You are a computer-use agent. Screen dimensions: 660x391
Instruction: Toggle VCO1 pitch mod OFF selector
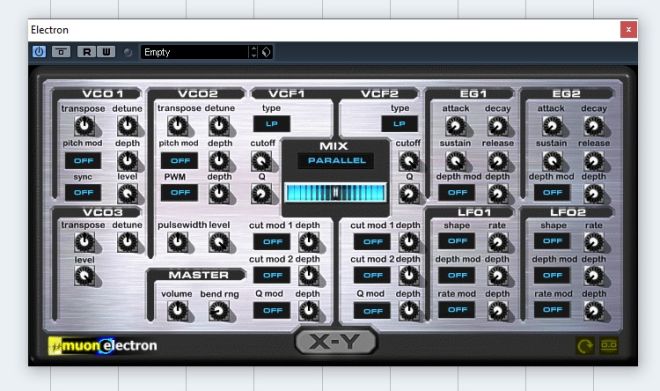click(83, 160)
